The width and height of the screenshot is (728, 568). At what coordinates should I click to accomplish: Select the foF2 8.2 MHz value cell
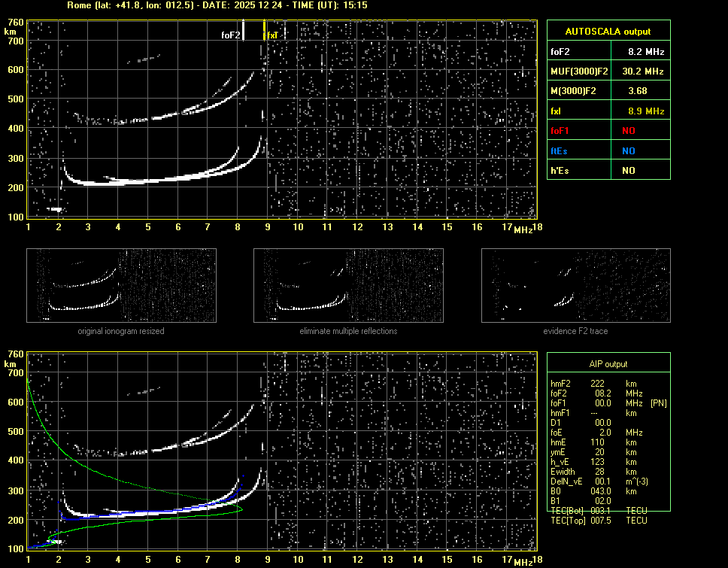click(646, 52)
